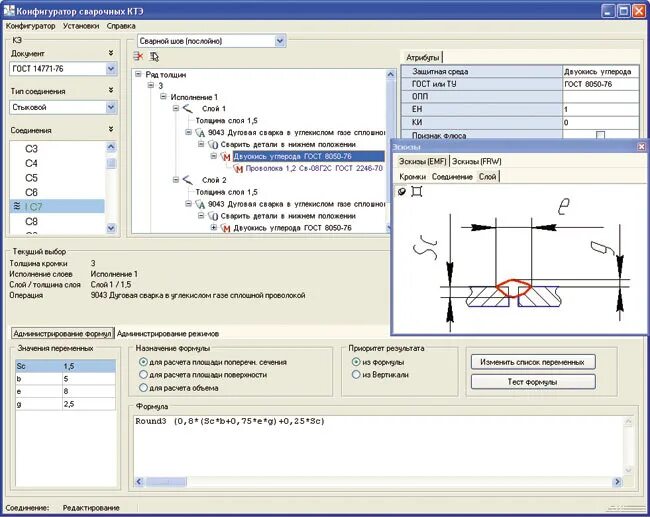Click value 2,5 of variable g

click(89, 404)
